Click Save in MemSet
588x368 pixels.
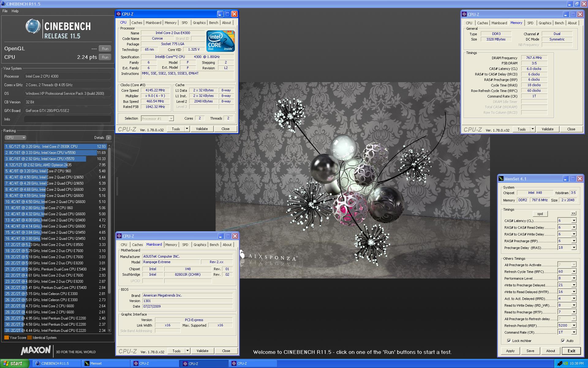point(530,351)
